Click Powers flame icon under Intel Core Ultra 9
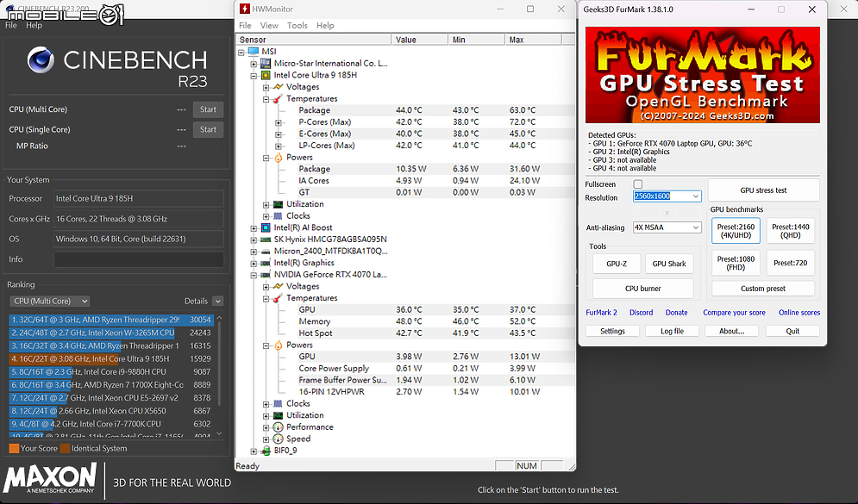 click(278, 158)
